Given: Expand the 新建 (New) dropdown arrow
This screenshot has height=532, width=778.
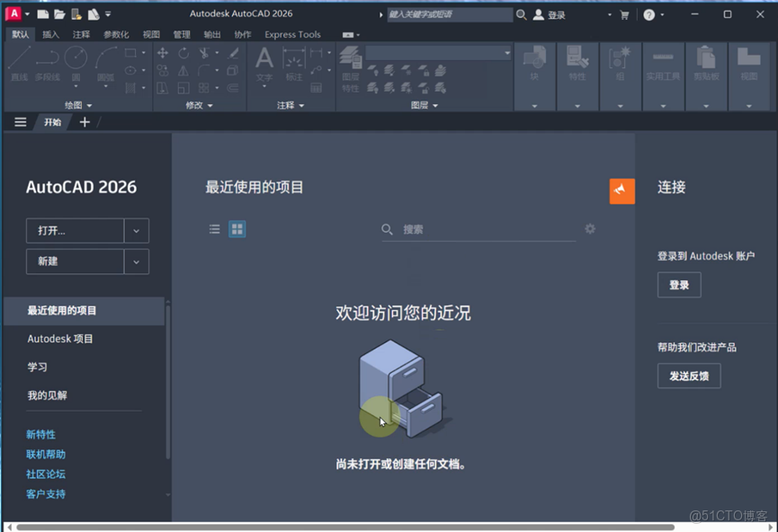Looking at the screenshot, I should [136, 261].
